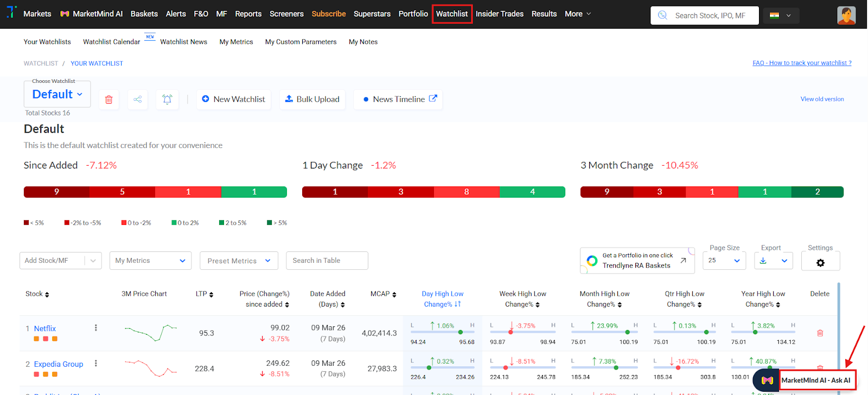
Task: Open the FAQ on tracking your watchlist
Action: click(802, 63)
